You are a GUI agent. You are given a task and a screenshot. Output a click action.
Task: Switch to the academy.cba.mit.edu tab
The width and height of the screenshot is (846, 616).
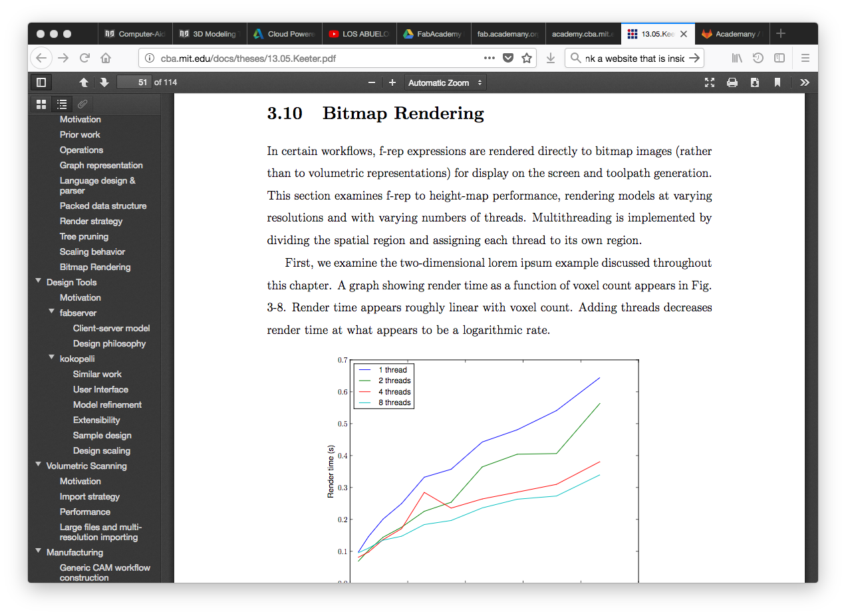tap(583, 34)
